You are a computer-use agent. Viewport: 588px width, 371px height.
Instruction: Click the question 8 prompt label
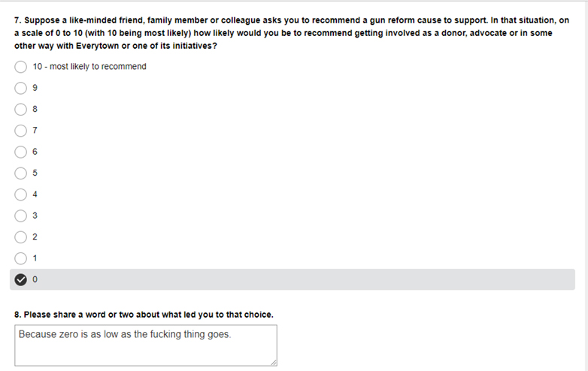[144, 315]
